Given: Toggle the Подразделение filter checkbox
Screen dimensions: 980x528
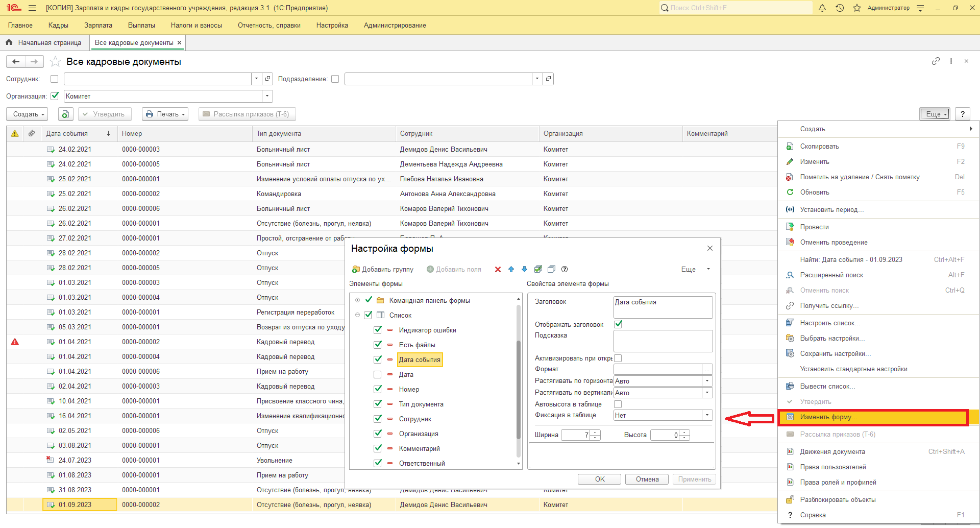Looking at the screenshot, I should coord(335,79).
